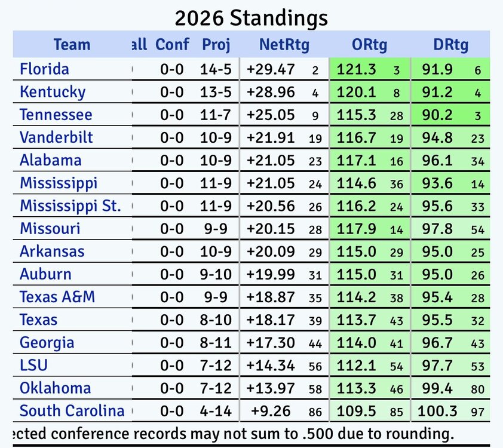Sort by the DRtg column header
This screenshot has height=448, width=503.
click(450, 45)
